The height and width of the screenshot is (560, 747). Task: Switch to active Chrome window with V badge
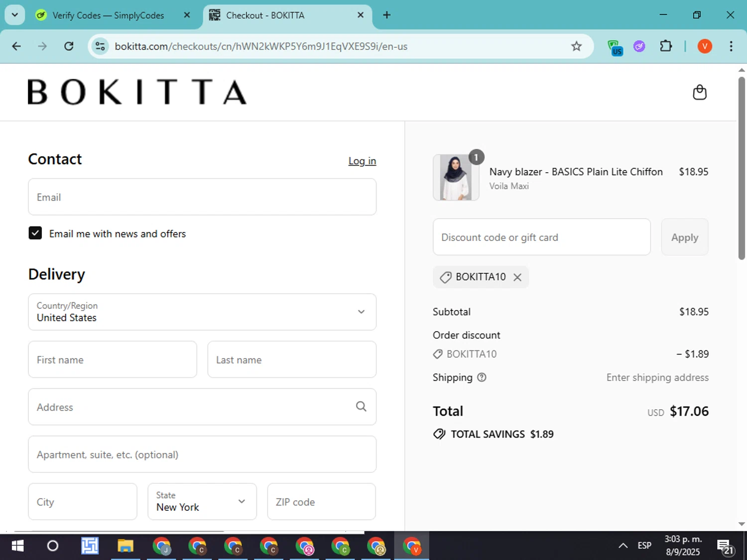click(412, 546)
